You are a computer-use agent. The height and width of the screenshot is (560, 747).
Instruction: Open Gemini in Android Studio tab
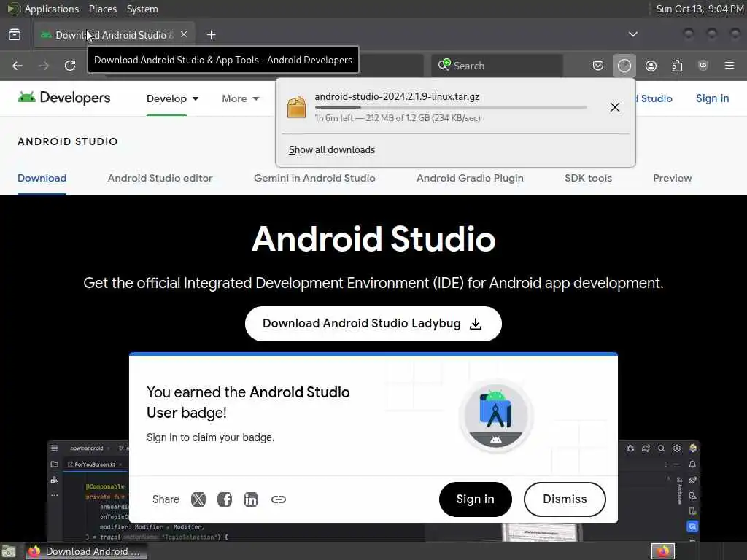tap(314, 178)
